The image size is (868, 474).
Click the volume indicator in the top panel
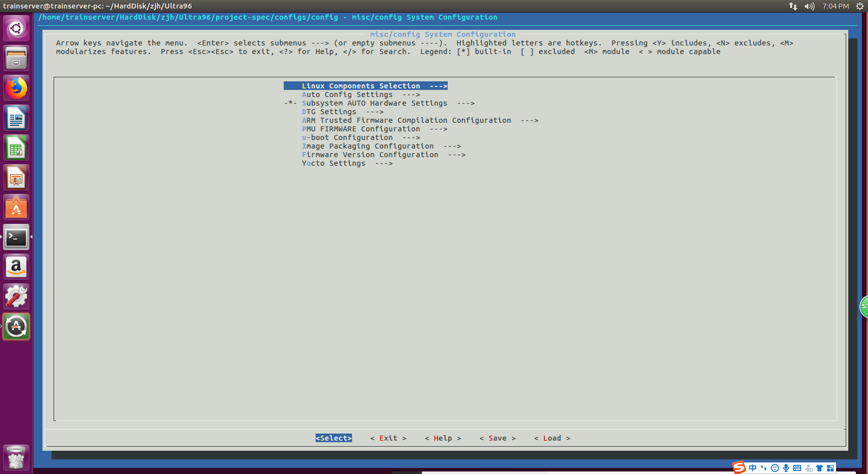(808, 6)
